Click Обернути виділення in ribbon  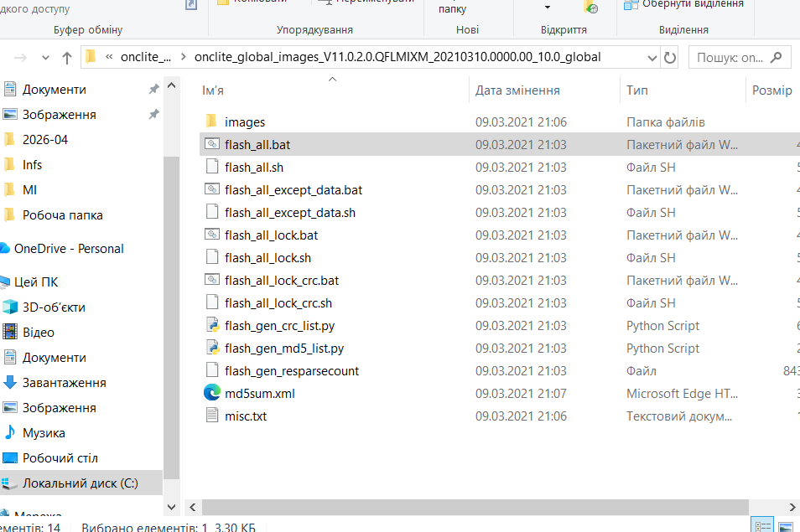pyautogui.click(x=683, y=4)
